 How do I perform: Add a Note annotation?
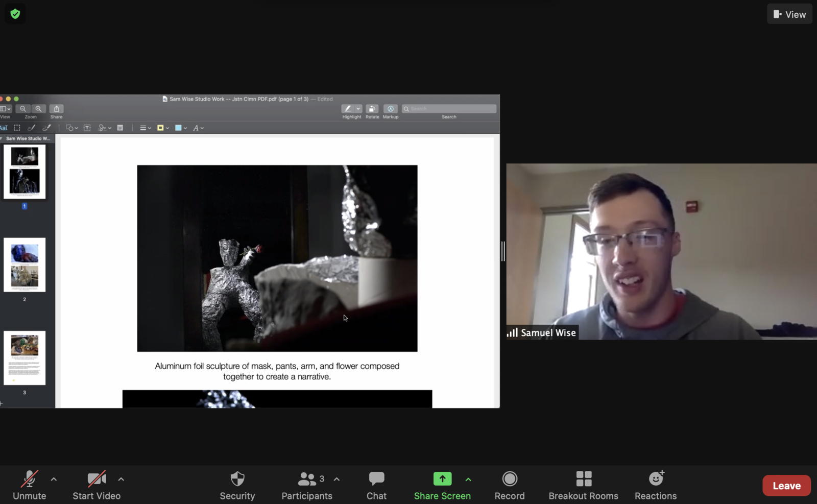tap(120, 128)
